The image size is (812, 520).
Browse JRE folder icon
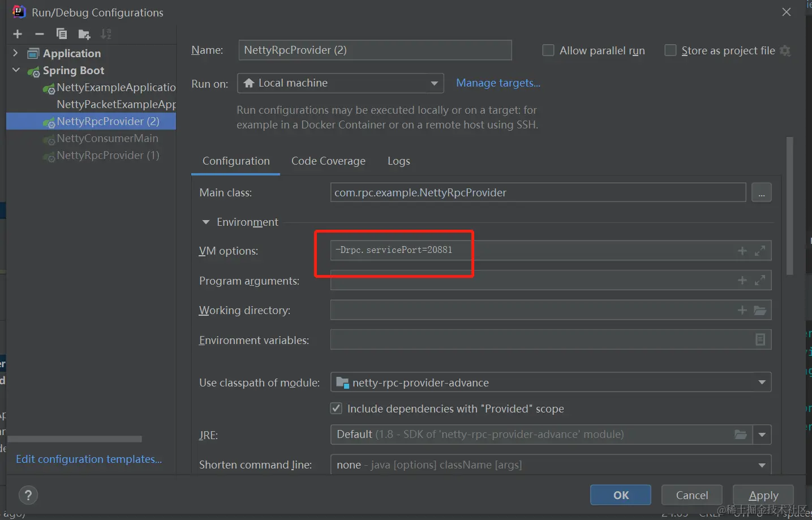[x=741, y=435]
